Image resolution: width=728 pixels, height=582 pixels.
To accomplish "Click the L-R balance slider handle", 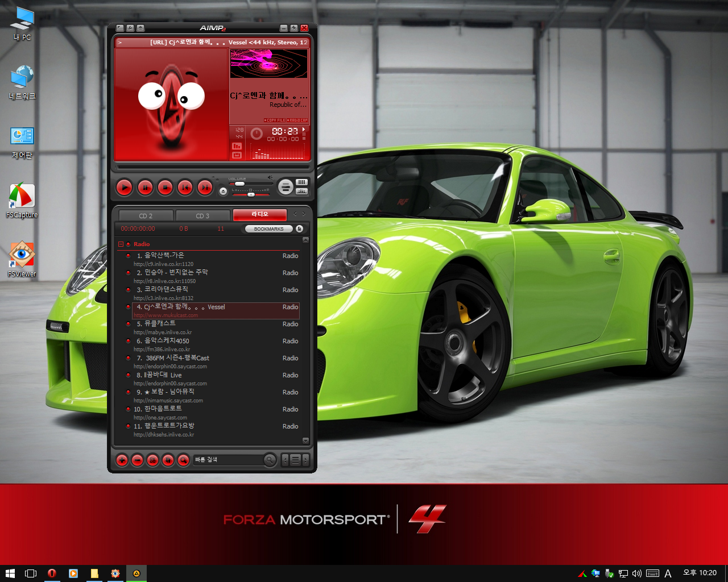I will pyautogui.click(x=251, y=194).
